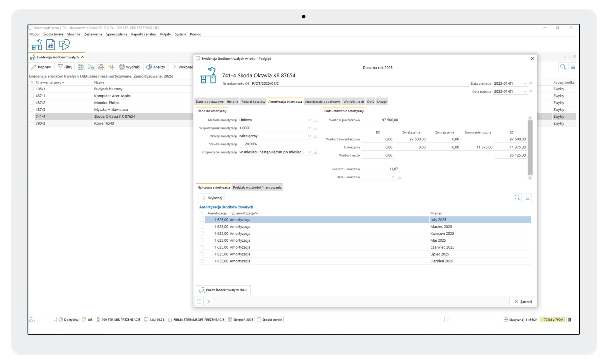Expand the Metoda amortyzacji dropdown
This screenshot has width=607, height=364.
[x=309, y=120]
